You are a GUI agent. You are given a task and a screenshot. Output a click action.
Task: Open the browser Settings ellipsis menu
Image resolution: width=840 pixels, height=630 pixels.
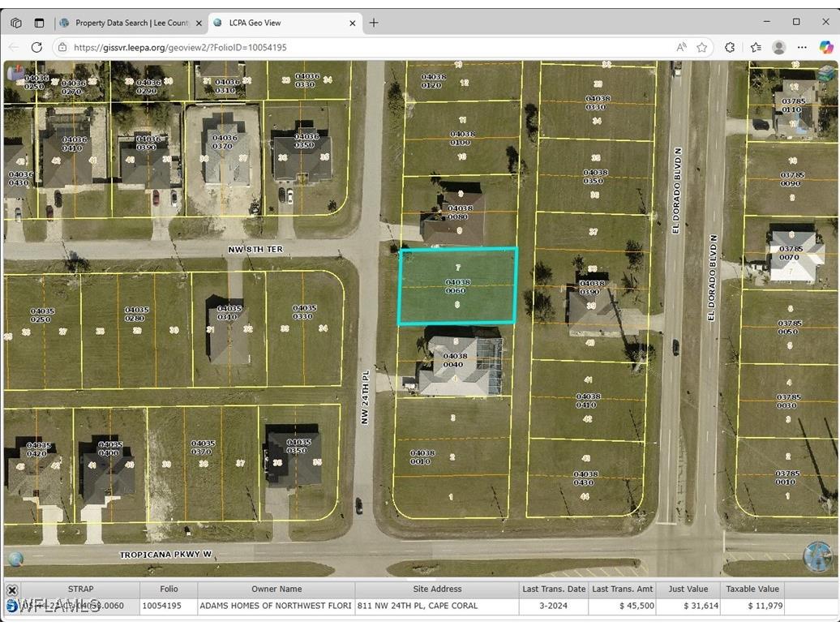click(802, 47)
